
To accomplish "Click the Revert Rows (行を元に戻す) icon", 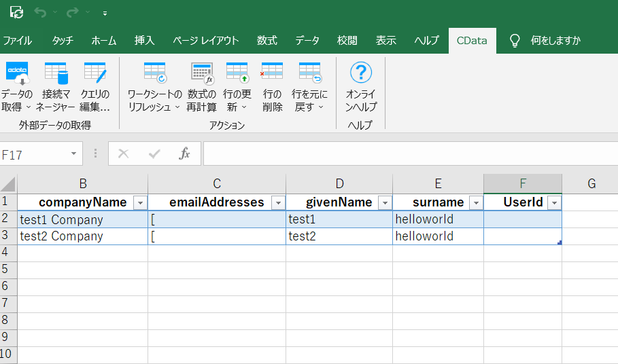I will 309,73.
